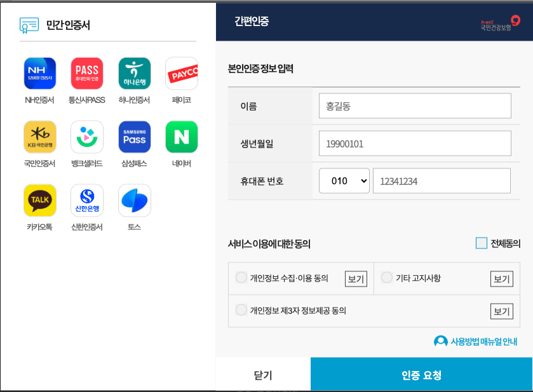
Task: Choose the 뱅크샐러드 icon
Action: click(x=87, y=136)
